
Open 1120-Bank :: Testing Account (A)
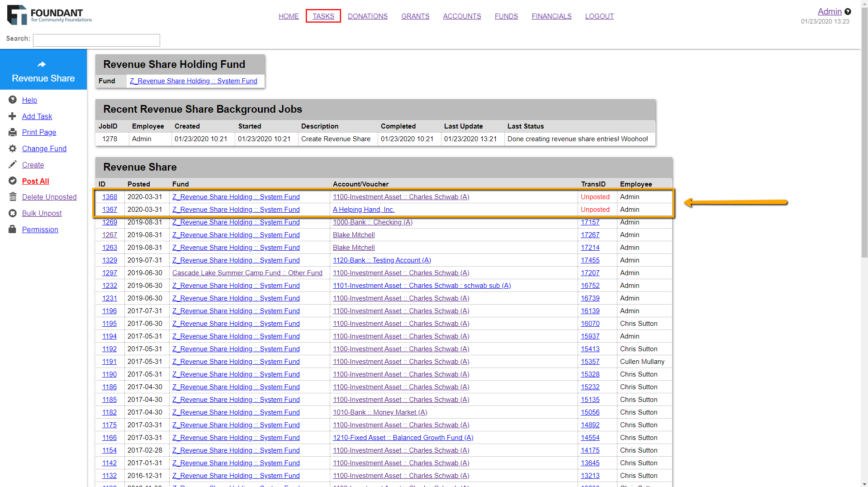coord(382,260)
